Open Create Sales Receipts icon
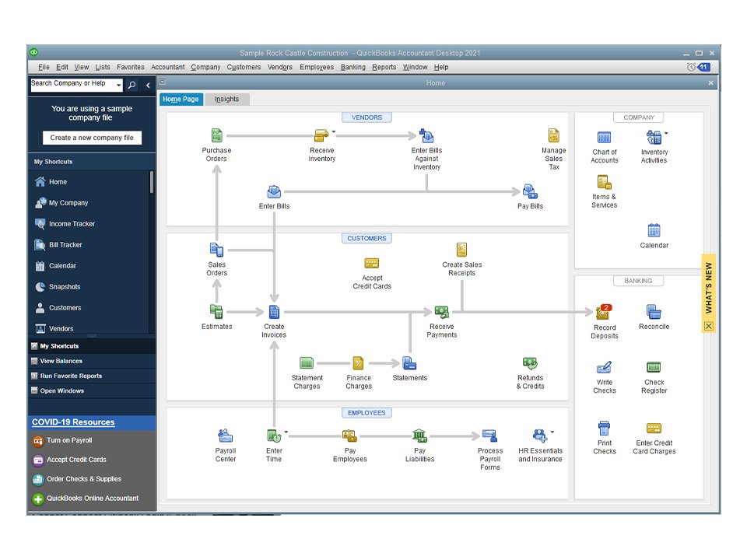747x560 pixels. [x=461, y=250]
